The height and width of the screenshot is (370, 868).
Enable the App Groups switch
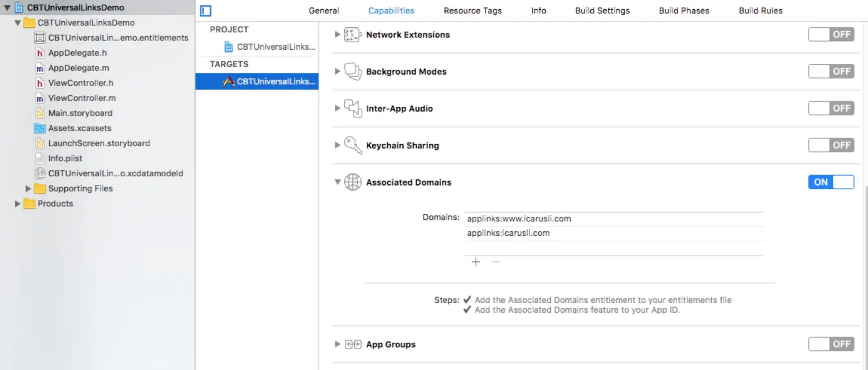pyautogui.click(x=831, y=344)
